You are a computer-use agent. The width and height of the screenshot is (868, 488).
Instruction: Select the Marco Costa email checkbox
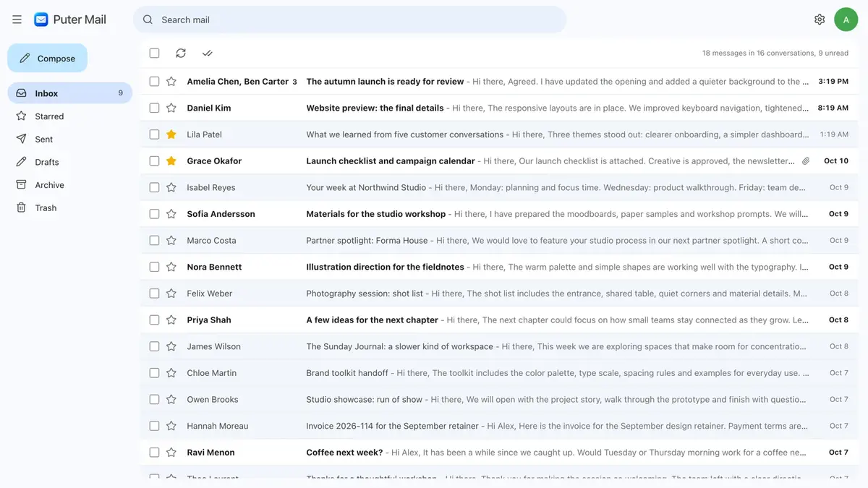[x=154, y=241]
